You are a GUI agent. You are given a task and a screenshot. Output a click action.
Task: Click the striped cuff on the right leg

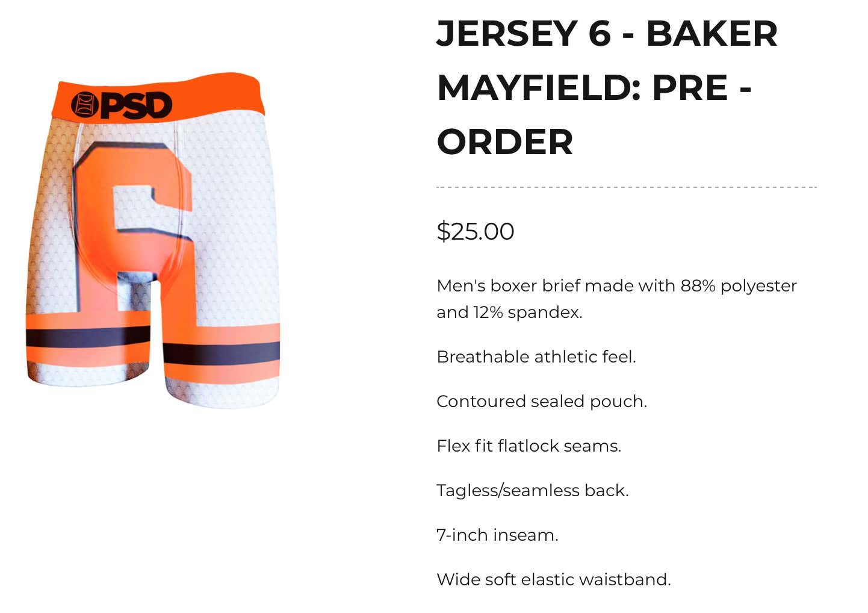coord(222,352)
